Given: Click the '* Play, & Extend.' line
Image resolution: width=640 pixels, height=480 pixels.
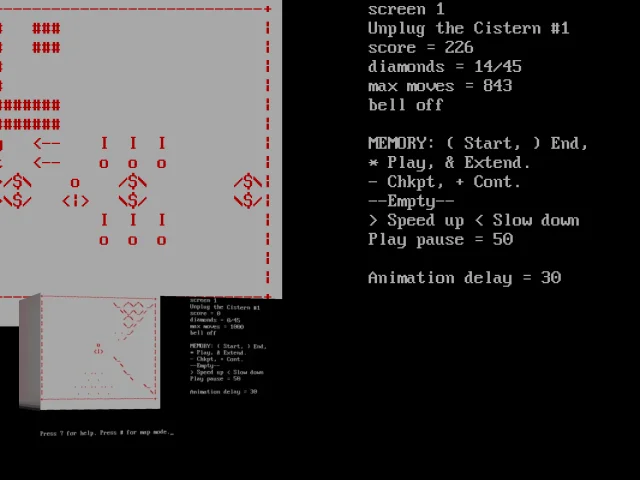Looking at the screenshot, I should coord(449,162).
